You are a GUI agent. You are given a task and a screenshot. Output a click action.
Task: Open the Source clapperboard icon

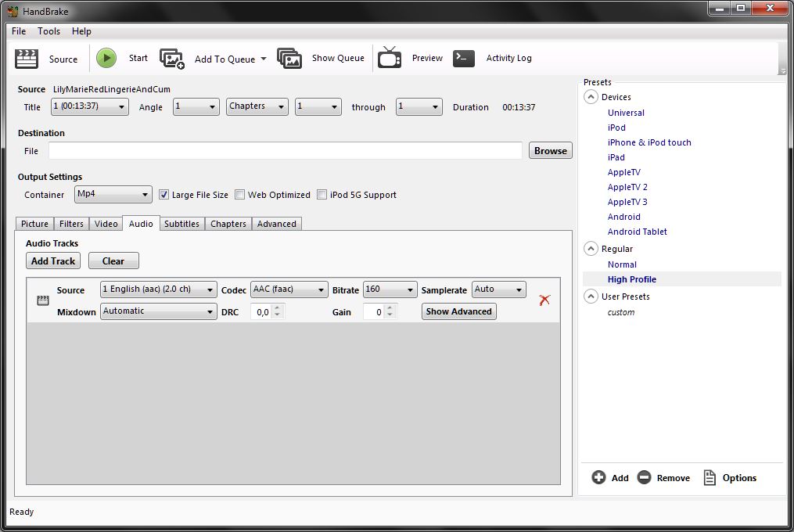(27, 59)
